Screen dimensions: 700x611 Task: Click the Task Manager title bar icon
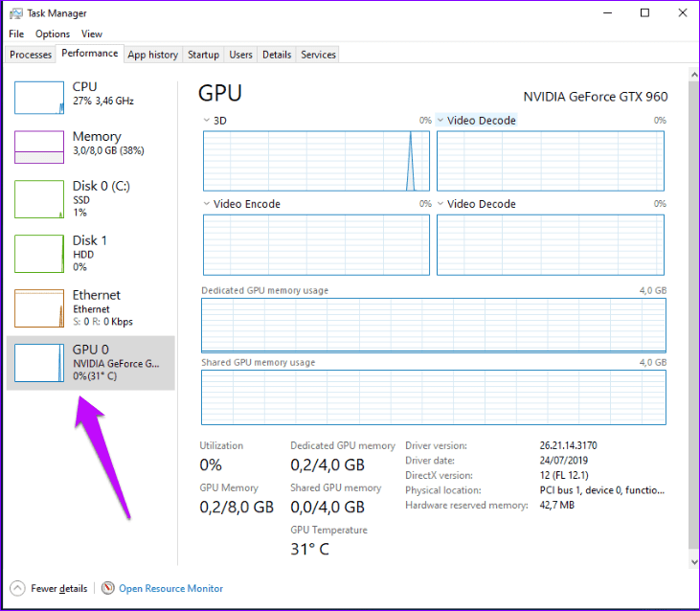16,13
